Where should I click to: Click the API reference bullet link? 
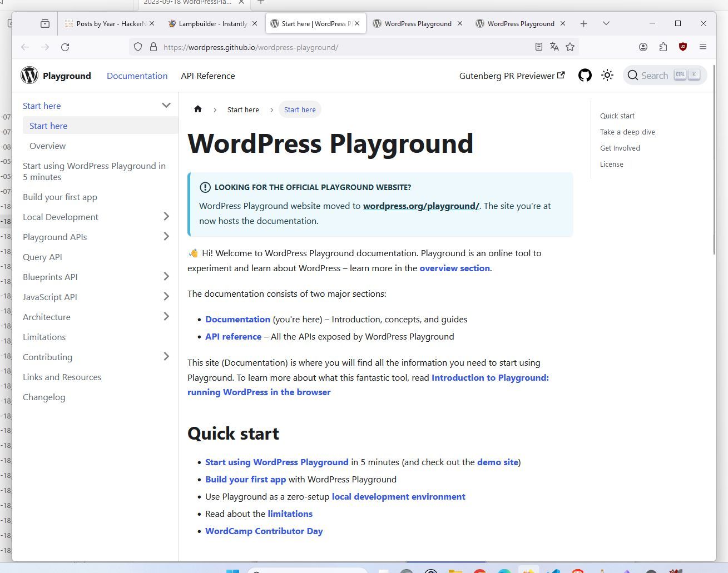[233, 336]
